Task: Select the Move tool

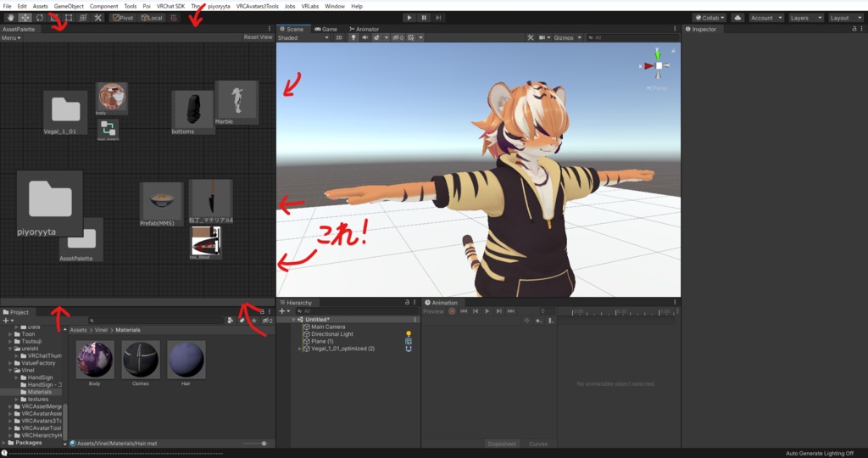Action: pyautogui.click(x=25, y=18)
